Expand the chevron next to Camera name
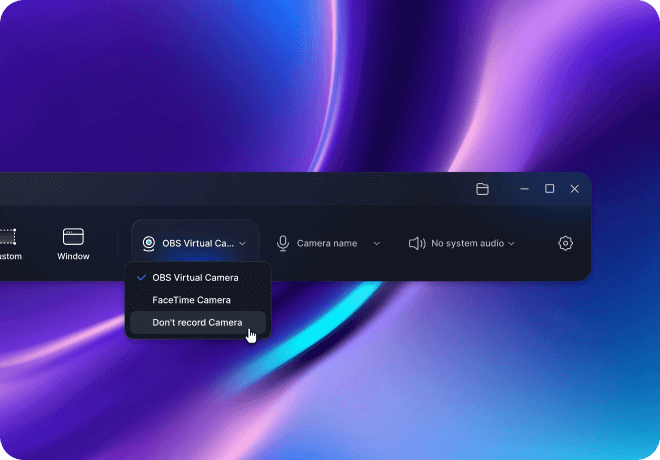 point(376,243)
